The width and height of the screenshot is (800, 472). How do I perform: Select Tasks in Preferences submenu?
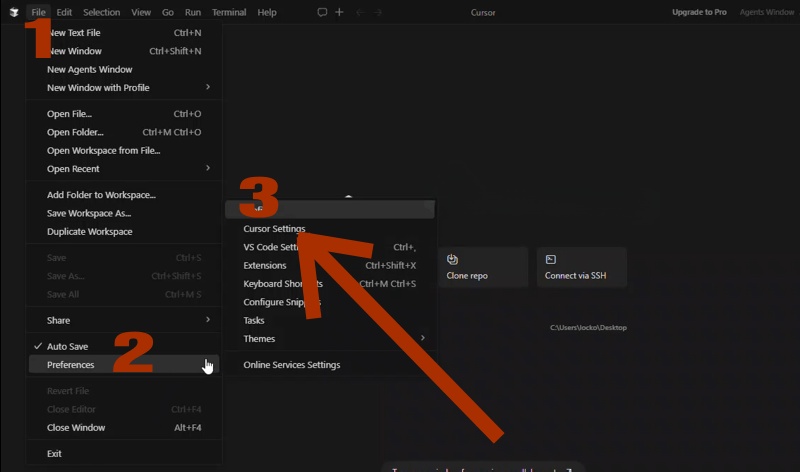tap(330, 320)
